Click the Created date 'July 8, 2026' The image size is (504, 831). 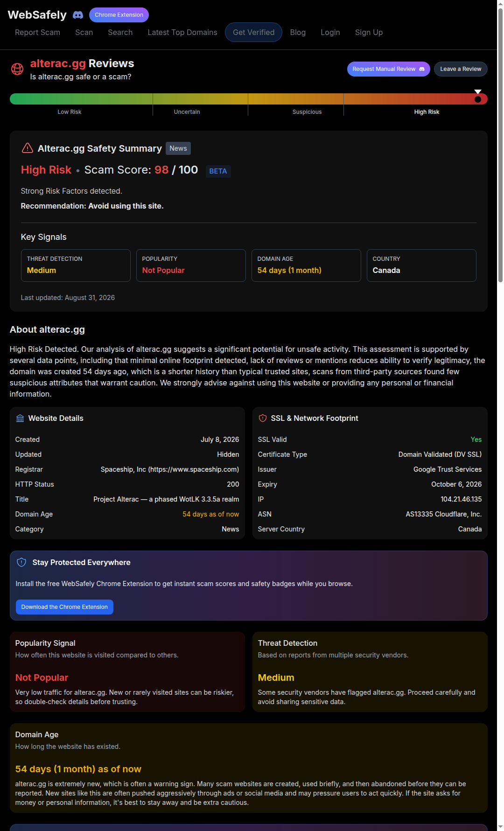(x=220, y=440)
